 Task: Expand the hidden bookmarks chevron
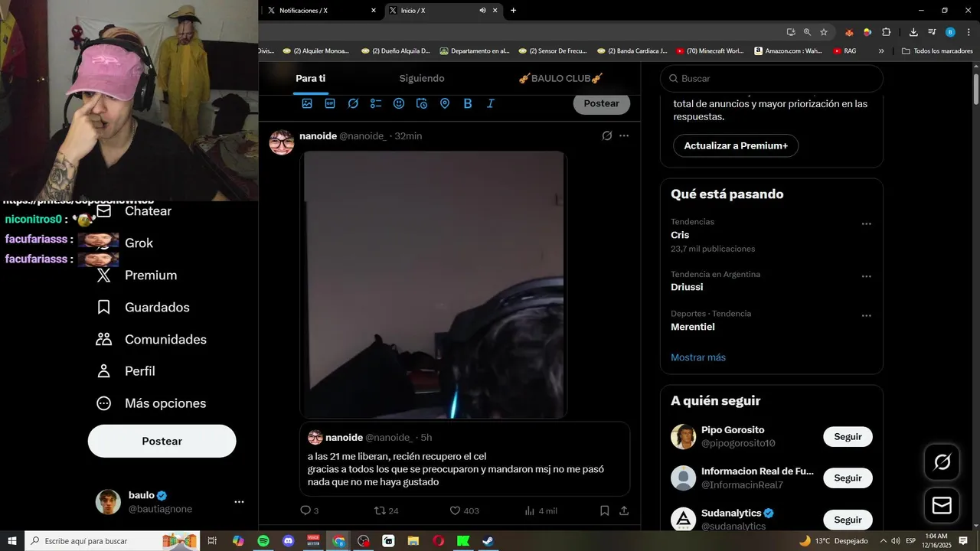[x=881, y=51]
